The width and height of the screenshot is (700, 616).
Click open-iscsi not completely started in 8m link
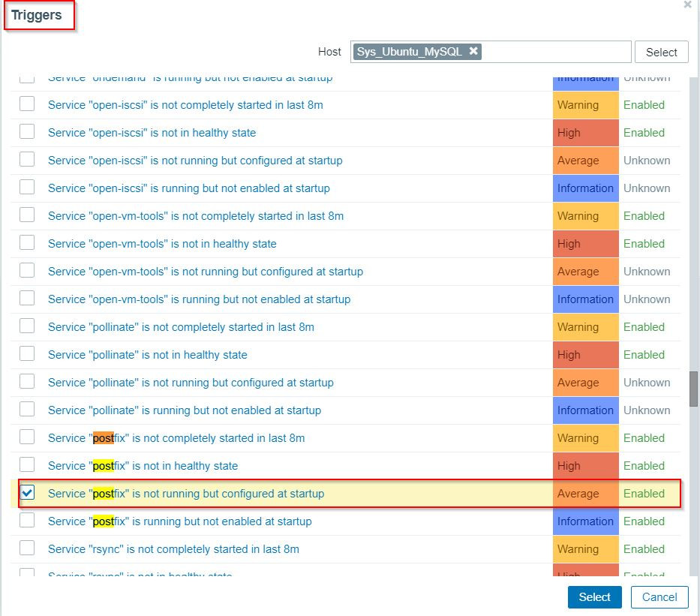point(185,105)
